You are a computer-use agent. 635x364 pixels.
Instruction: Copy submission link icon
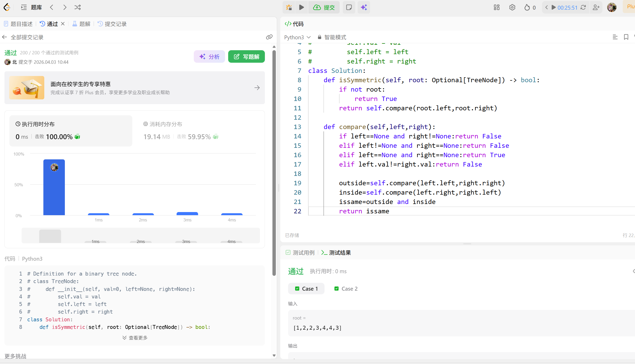pyautogui.click(x=269, y=37)
